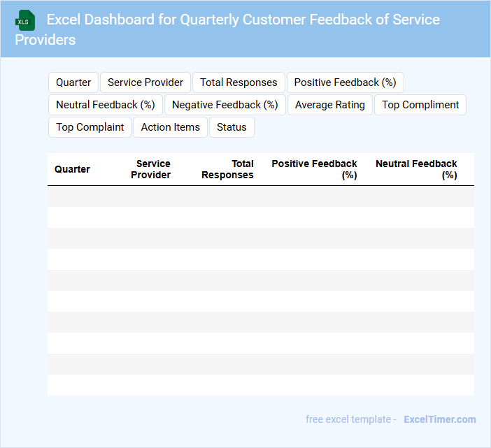Click the green XLS file icon
This screenshot has width=491, height=448.
coord(25,20)
